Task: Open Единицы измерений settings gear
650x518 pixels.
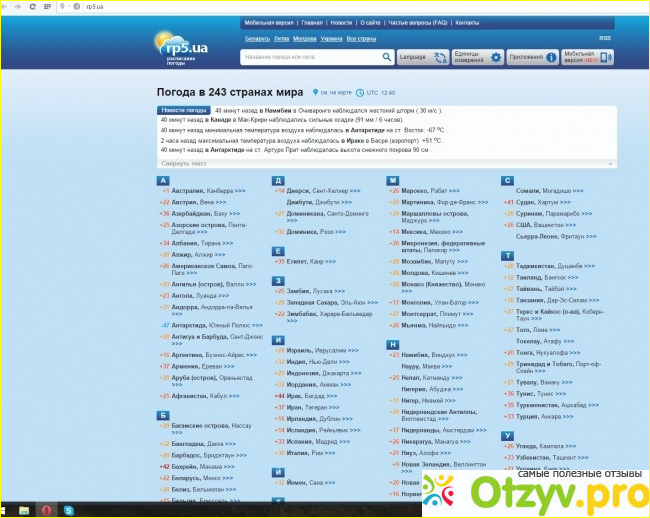Action: pos(478,57)
